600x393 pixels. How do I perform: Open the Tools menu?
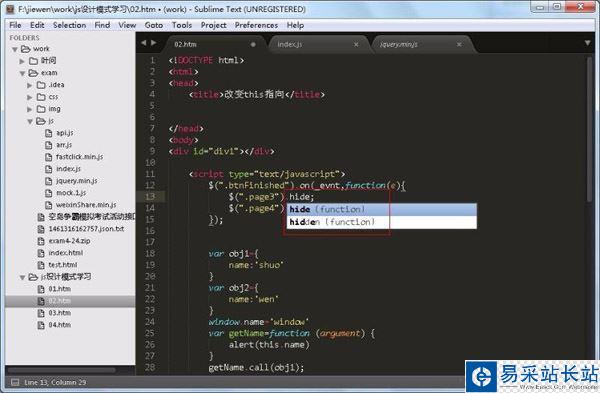[x=182, y=25]
